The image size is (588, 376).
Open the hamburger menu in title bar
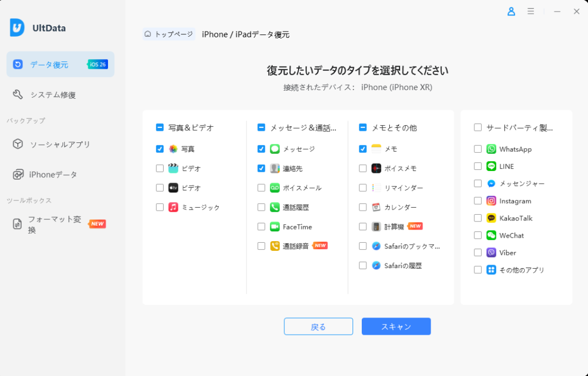pos(531,11)
